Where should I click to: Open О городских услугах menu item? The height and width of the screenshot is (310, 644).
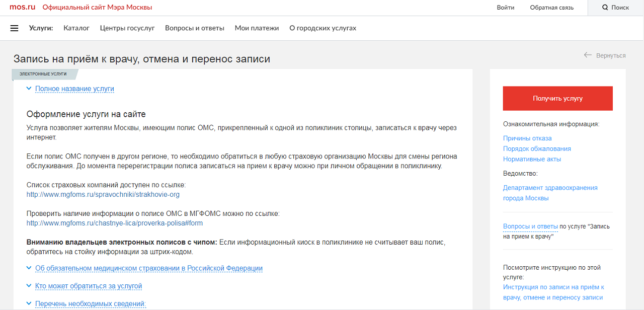coord(323,28)
